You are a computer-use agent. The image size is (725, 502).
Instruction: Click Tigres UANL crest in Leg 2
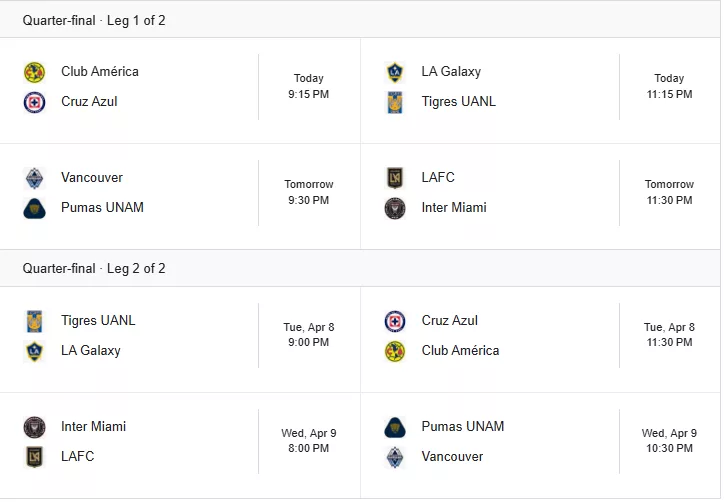[x=34, y=321]
